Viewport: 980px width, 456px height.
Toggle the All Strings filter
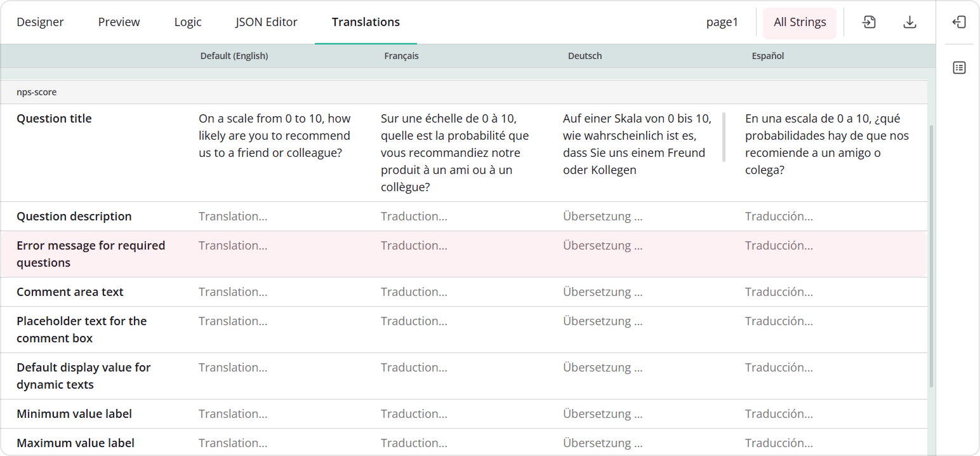coord(799,22)
